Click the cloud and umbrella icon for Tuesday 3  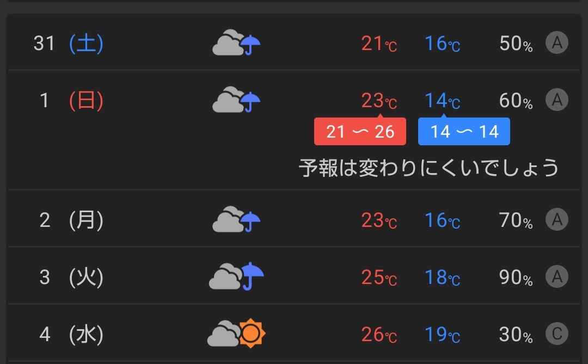(x=236, y=276)
